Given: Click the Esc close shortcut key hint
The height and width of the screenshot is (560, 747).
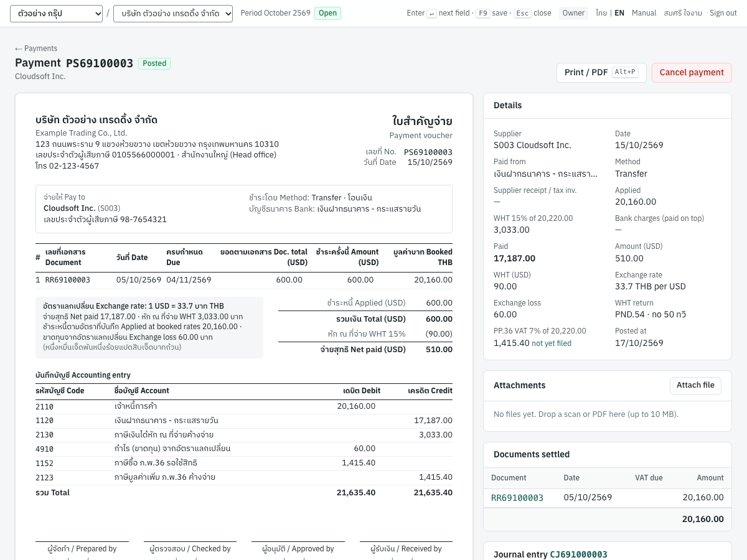Looking at the screenshot, I should click(x=522, y=13).
